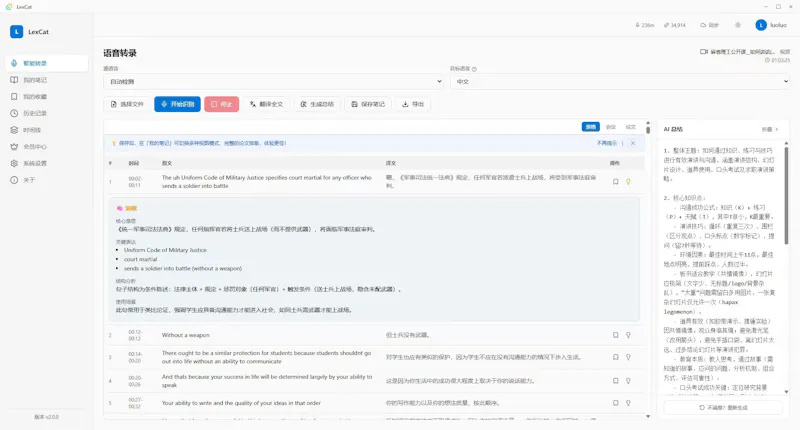Click the red 停止 stop button
The width and height of the screenshot is (800, 430).
point(221,104)
